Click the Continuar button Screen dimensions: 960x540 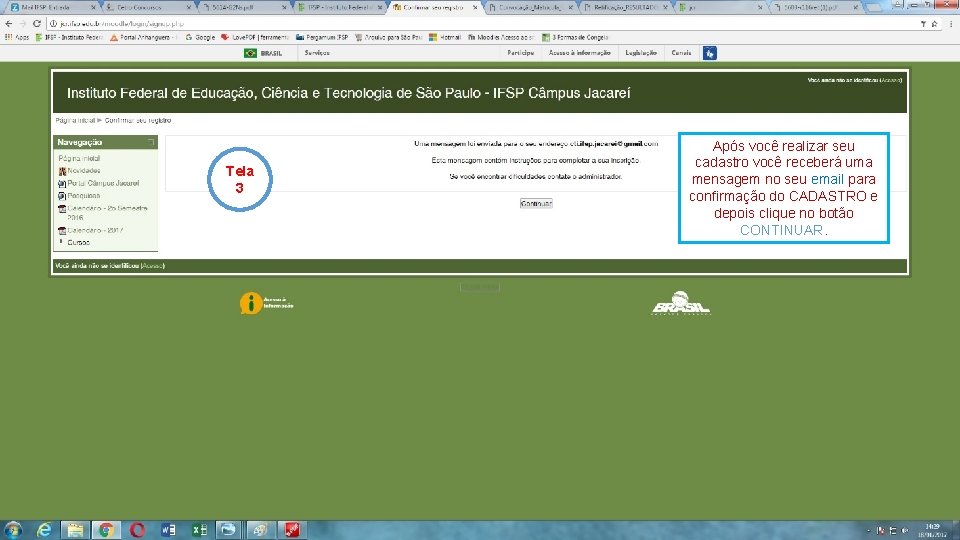tap(536, 203)
